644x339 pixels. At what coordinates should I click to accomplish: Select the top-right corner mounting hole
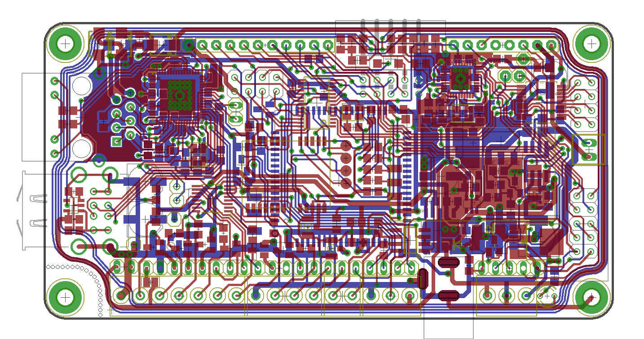[x=591, y=44]
